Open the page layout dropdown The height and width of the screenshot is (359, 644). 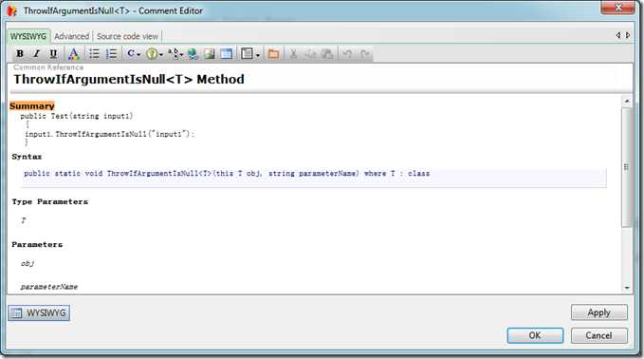pyautogui.click(x=250, y=53)
